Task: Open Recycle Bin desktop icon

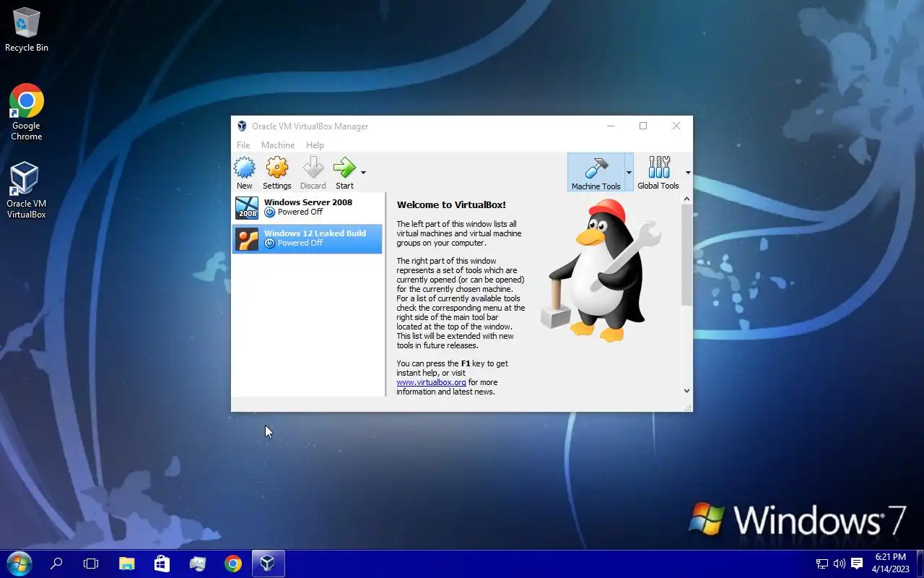Action: click(x=27, y=30)
